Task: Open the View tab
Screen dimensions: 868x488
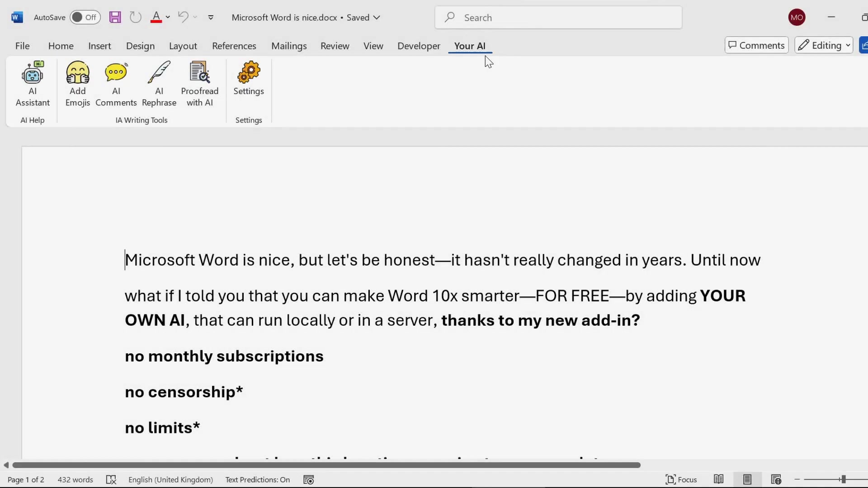Action: (x=373, y=46)
